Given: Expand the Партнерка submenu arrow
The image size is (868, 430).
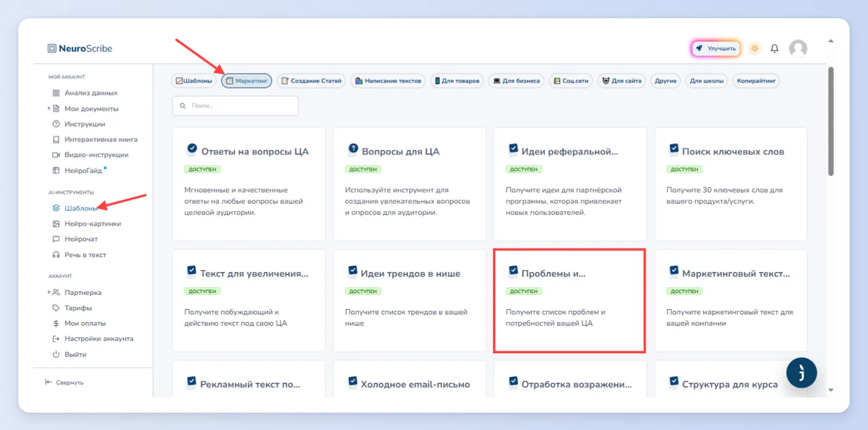Looking at the screenshot, I should tap(49, 292).
